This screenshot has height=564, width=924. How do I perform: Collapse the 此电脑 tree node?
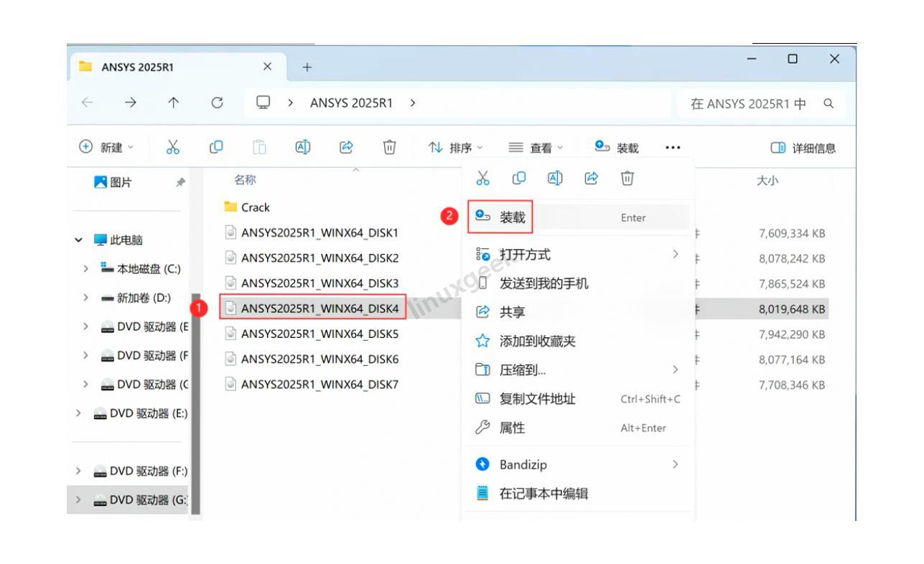pyautogui.click(x=78, y=240)
